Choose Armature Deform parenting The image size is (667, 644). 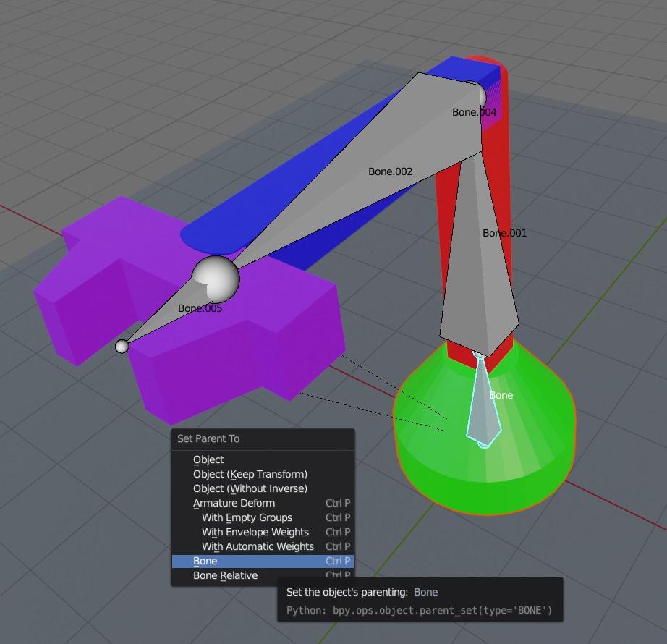pyautogui.click(x=263, y=503)
